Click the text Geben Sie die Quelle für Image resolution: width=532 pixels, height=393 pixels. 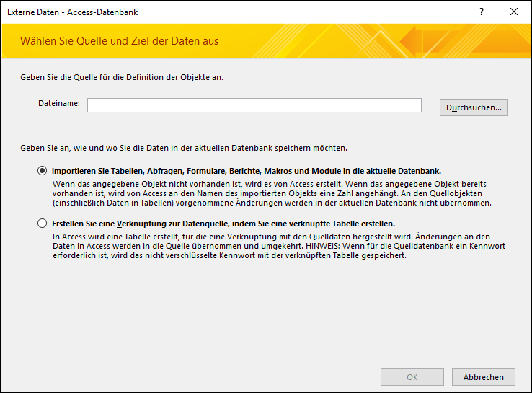(x=122, y=77)
